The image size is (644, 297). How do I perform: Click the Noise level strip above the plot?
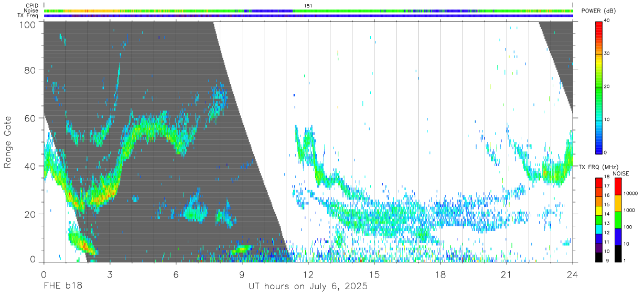(x=308, y=10)
